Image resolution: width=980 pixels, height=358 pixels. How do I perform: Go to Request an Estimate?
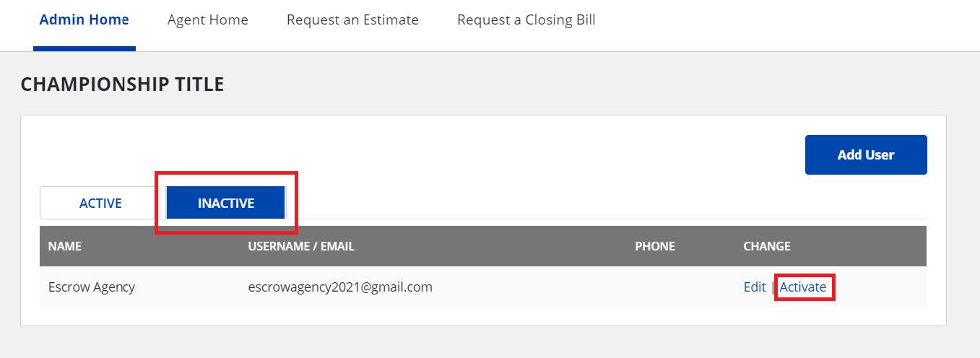click(352, 20)
